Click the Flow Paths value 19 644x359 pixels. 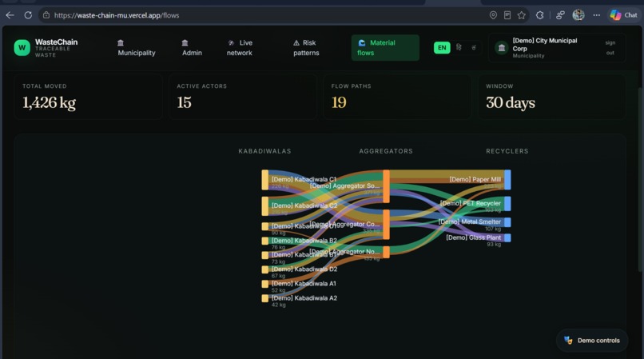[x=339, y=103]
